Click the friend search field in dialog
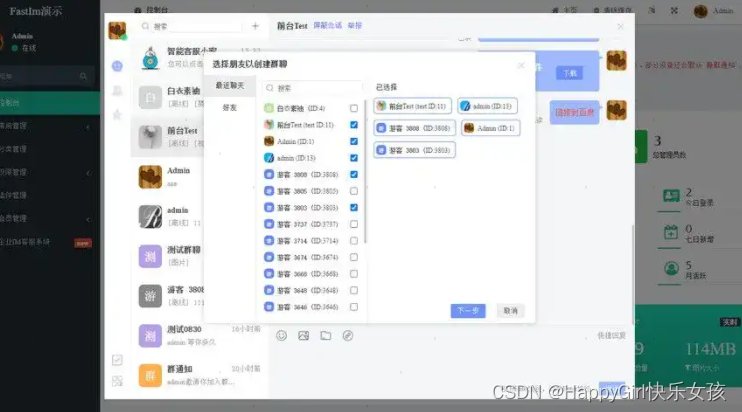The width and height of the screenshot is (742, 412). coord(312,88)
